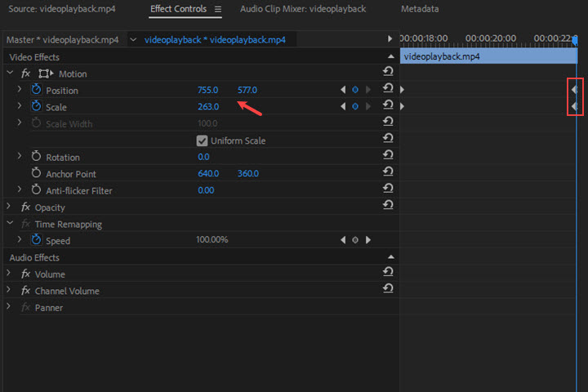Expand the Volume audio effect
This screenshot has width=588, height=392.
tap(8, 273)
